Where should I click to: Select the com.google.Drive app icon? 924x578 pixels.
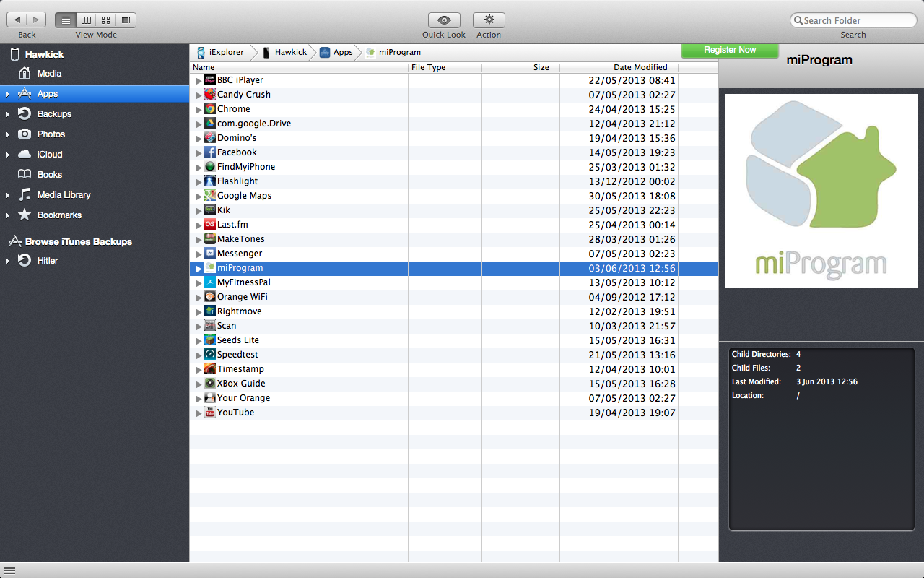pyautogui.click(x=210, y=124)
